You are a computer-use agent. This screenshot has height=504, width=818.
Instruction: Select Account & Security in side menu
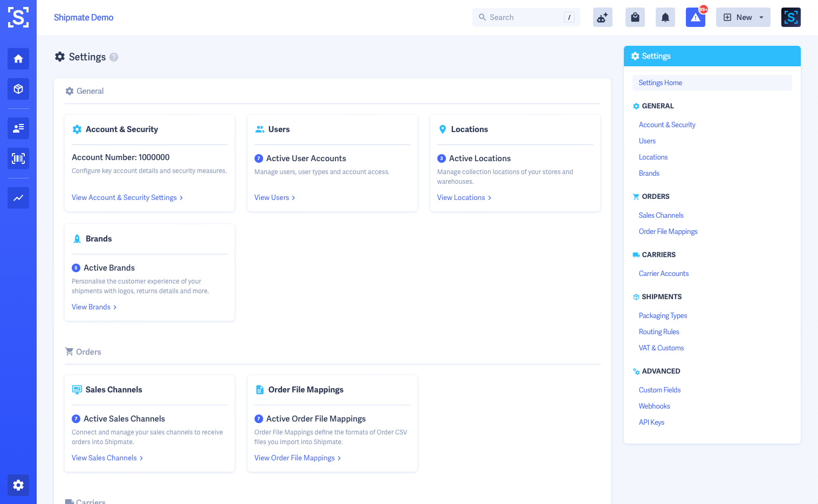click(667, 125)
